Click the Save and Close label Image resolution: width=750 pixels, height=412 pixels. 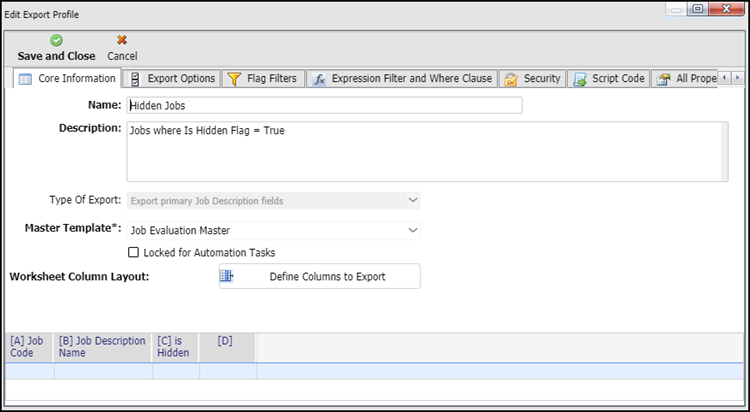56,56
